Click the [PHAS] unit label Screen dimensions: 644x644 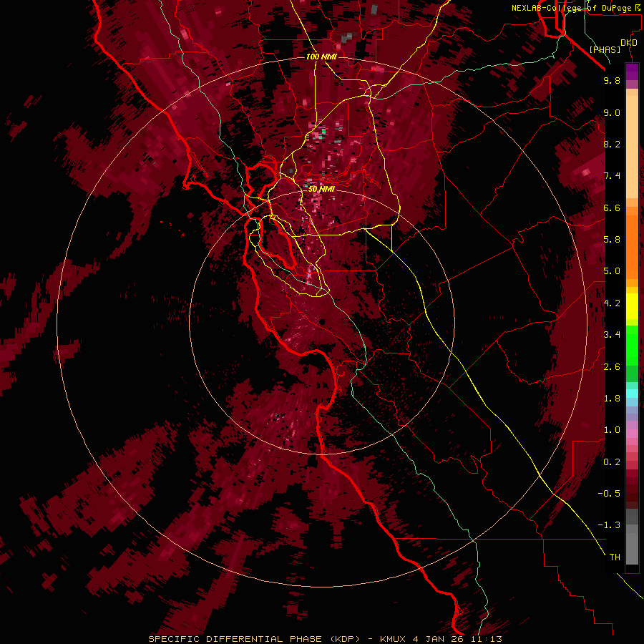[605, 49]
